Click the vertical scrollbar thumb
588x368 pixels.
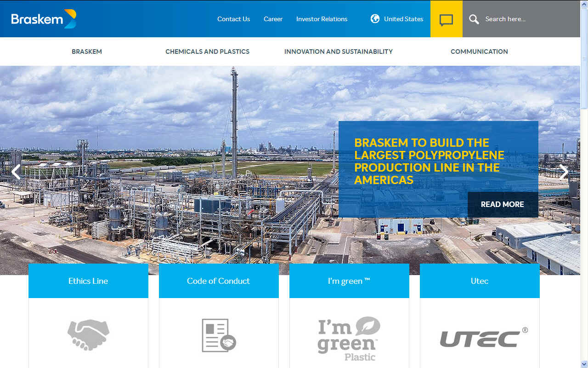(x=584, y=58)
